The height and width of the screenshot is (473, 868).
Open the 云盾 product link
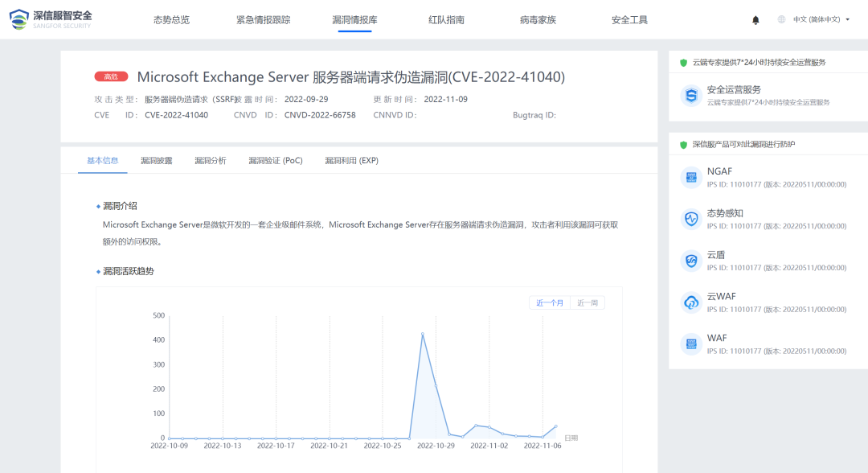[x=716, y=255]
